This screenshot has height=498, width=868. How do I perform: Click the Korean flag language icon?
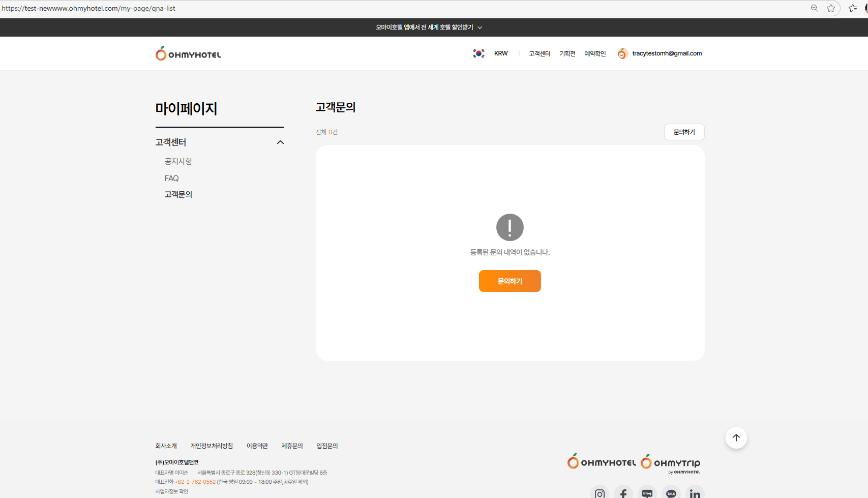coord(478,53)
